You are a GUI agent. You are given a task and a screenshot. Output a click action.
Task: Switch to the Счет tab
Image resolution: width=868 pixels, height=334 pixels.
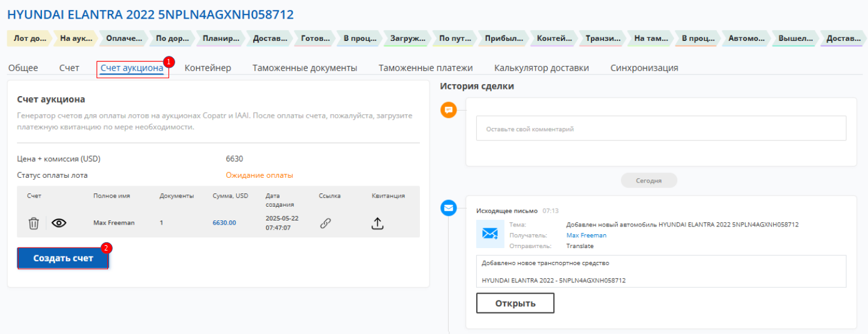(x=69, y=68)
